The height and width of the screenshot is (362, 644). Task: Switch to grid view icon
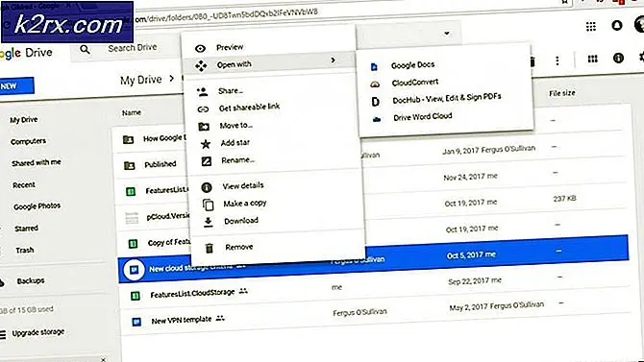pyautogui.click(x=593, y=60)
